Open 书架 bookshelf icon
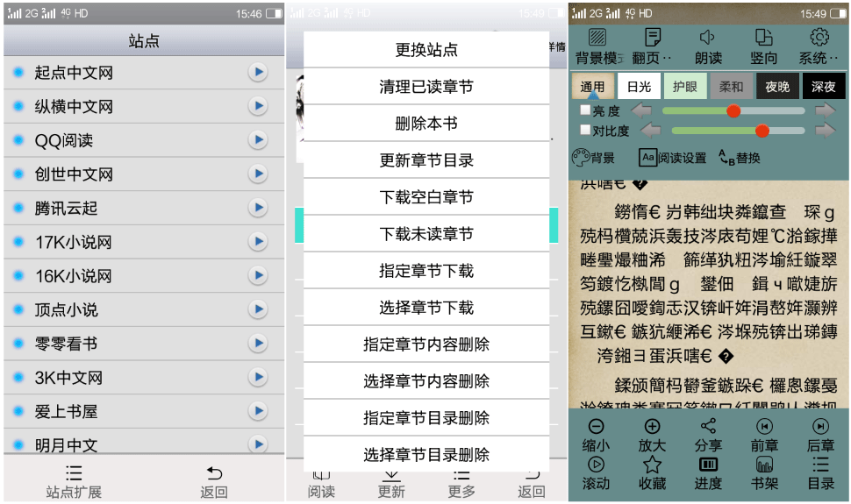Image resolution: width=851 pixels, height=504 pixels. click(764, 465)
